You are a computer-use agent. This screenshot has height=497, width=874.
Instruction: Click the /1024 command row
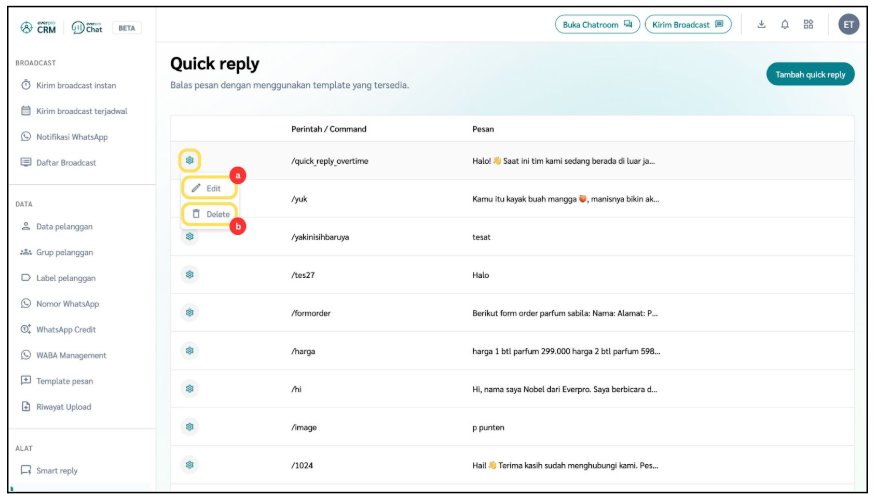coord(302,465)
